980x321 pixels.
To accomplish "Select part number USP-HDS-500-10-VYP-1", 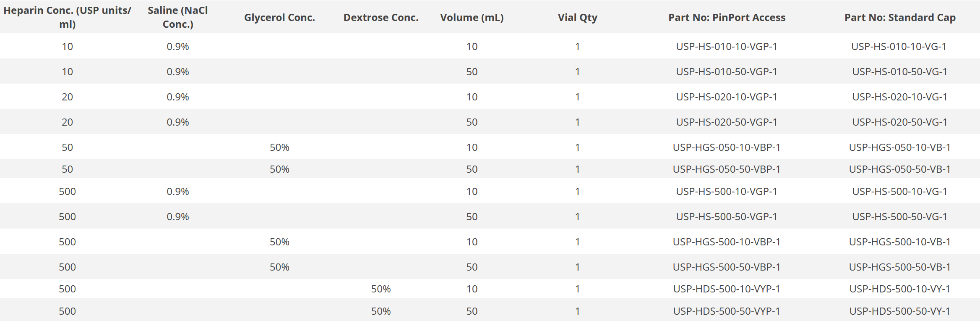I will pos(727,289).
